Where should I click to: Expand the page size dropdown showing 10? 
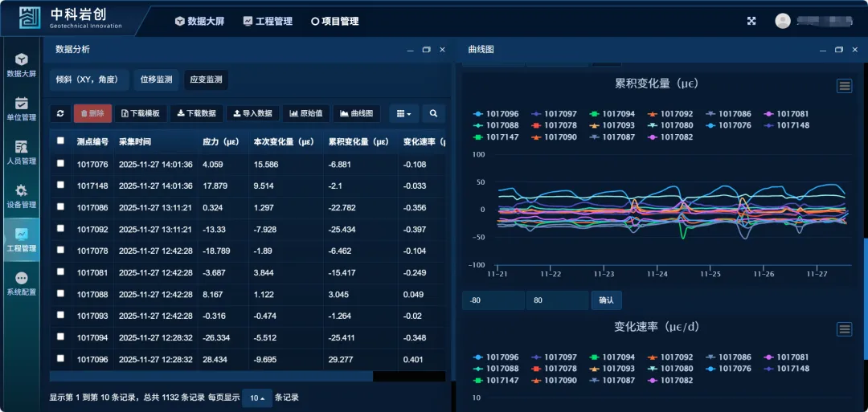pos(257,398)
